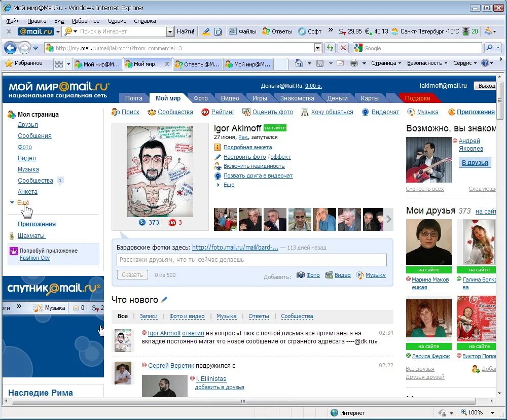
Task: Switch to the Знакомства tab
Action: click(297, 98)
